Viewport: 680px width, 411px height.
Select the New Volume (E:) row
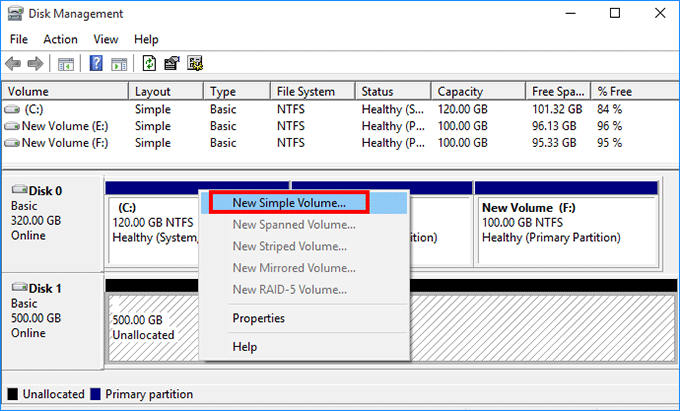click(340, 126)
